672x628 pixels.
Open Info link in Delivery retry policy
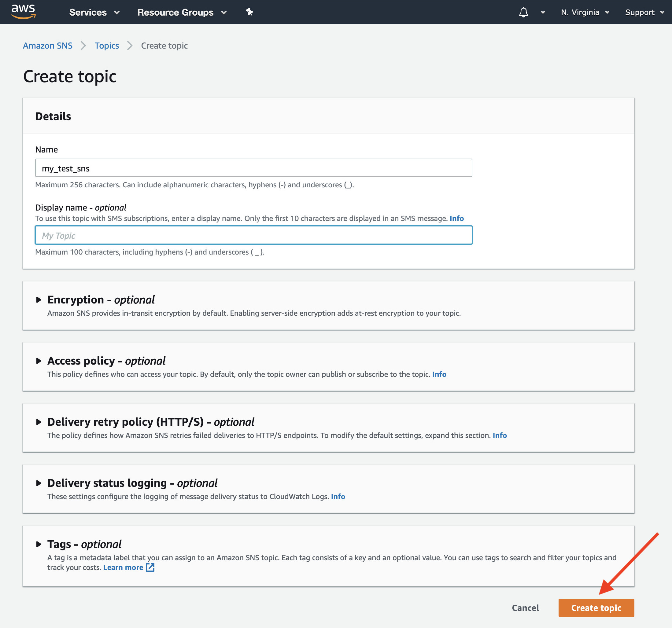click(x=500, y=435)
